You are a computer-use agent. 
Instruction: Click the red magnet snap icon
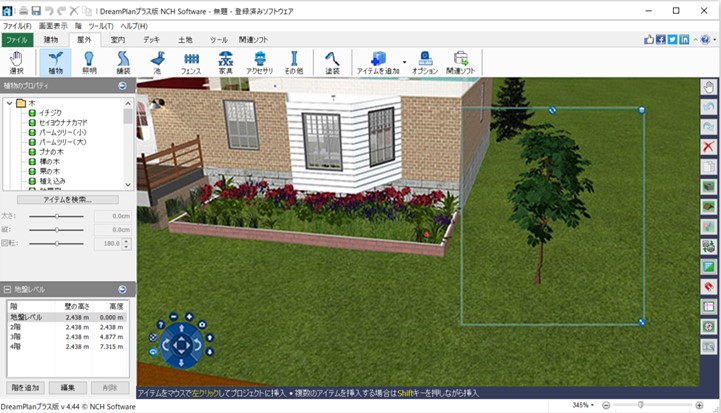point(709,287)
